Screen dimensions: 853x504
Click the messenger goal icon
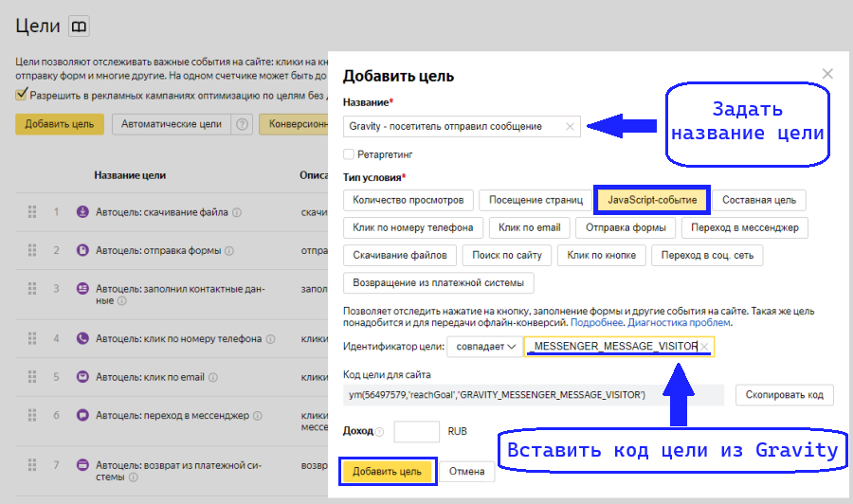pos(82,415)
